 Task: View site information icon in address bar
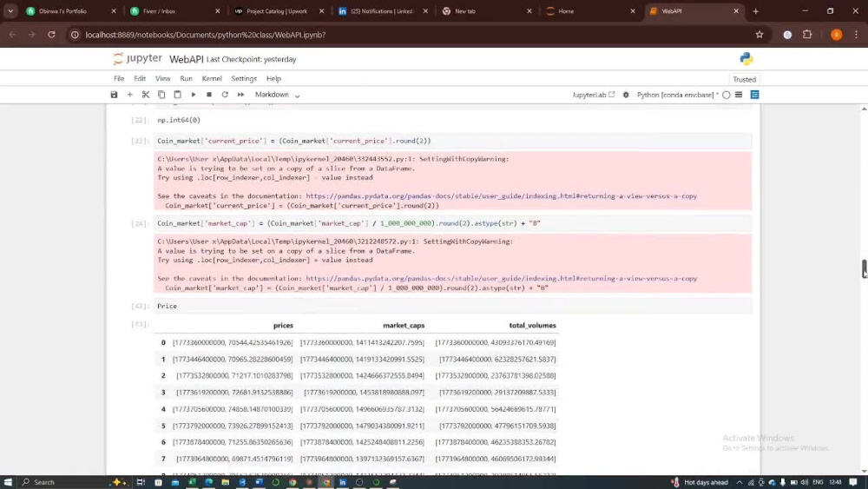pyautogui.click(x=76, y=35)
